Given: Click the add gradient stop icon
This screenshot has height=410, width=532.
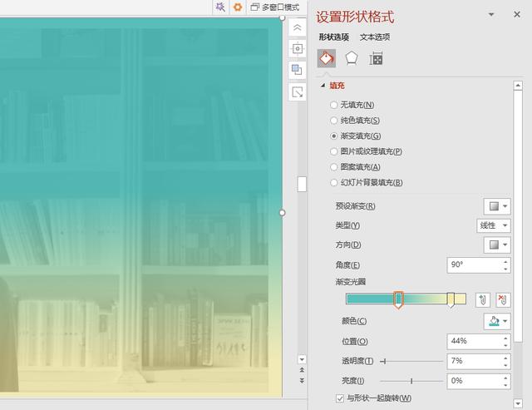Looking at the screenshot, I should coord(483,300).
